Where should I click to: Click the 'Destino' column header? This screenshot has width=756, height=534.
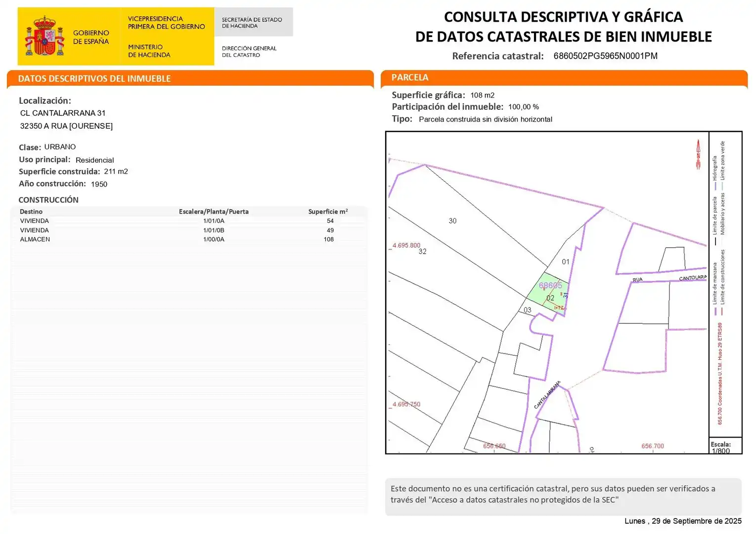pos(31,212)
